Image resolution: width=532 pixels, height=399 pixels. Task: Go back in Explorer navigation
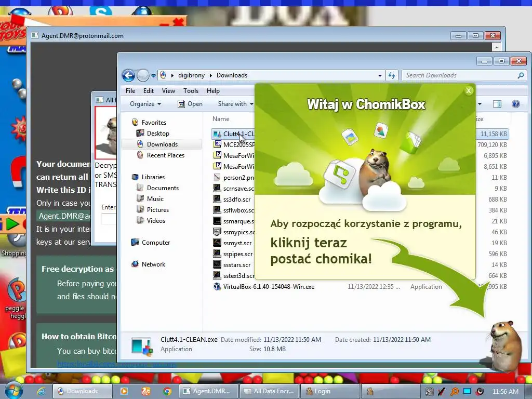pyautogui.click(x=129, y=75)
